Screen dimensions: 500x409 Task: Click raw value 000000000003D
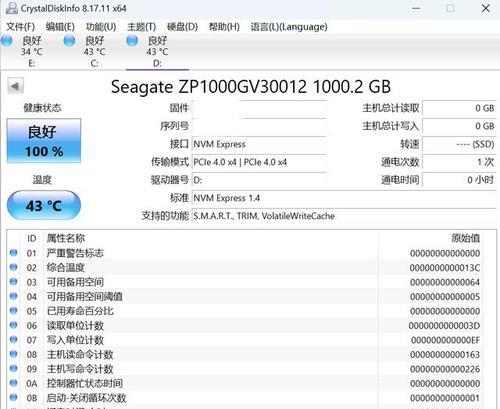444,326
